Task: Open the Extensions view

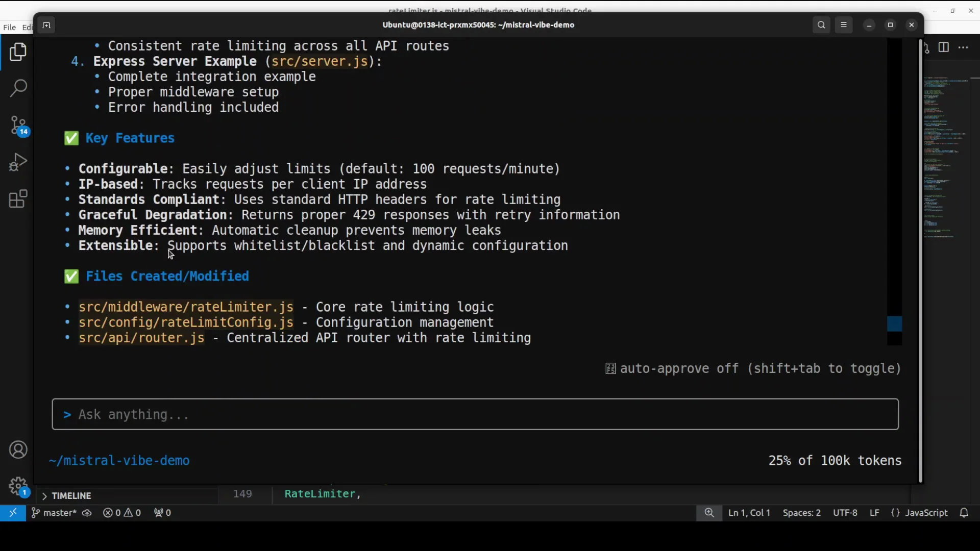Action: tap(18, 198)
